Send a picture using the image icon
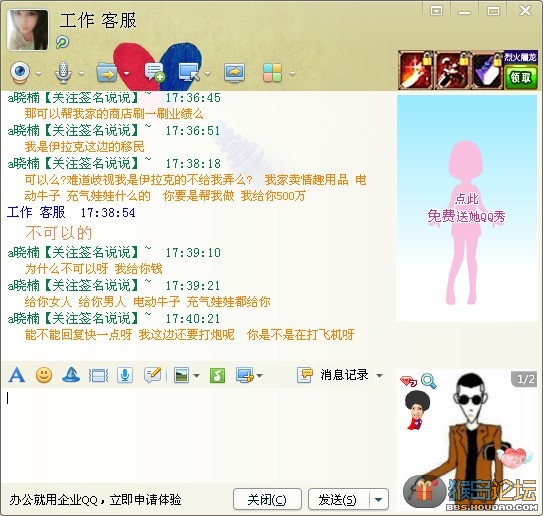 [x=181, y=375]
